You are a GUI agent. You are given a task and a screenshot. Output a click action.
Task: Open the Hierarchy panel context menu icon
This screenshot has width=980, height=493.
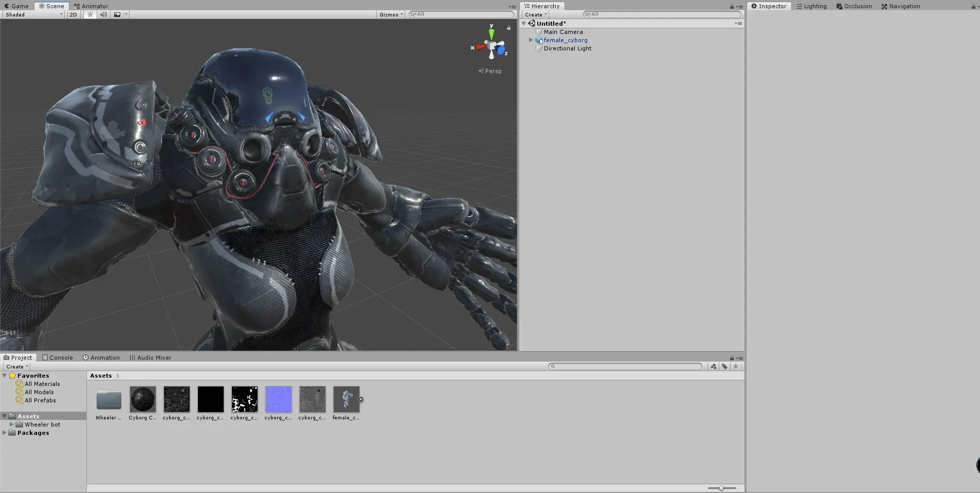pyautogui.click(x=739, y=6)
